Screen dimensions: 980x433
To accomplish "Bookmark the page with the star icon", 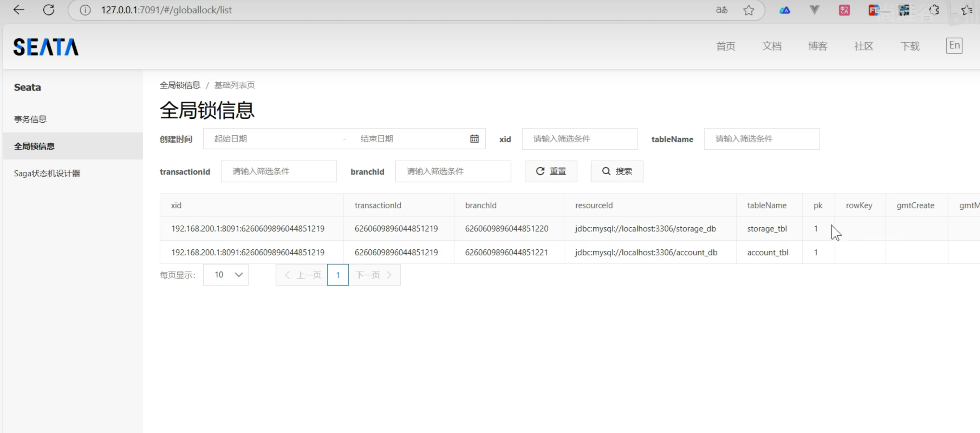I will click(x=749, y=10).
